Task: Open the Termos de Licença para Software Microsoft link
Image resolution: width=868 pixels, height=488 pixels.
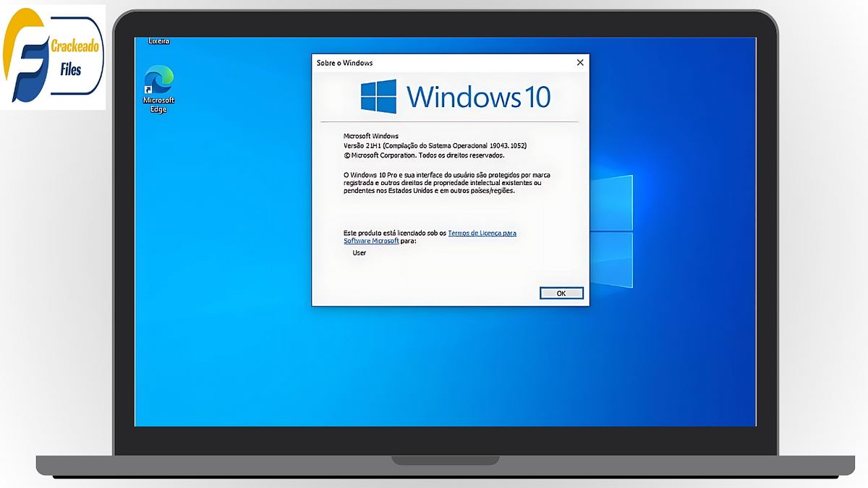Action: coord(430,237)
